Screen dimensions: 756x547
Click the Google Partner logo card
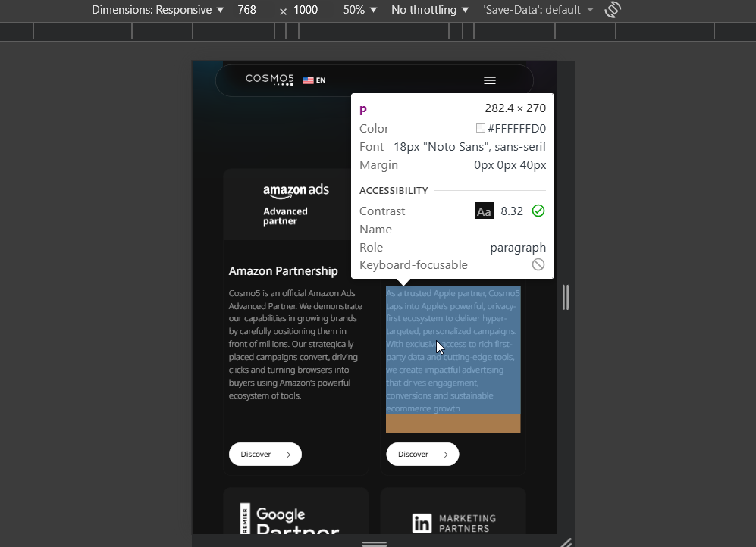tap(296, 511)
